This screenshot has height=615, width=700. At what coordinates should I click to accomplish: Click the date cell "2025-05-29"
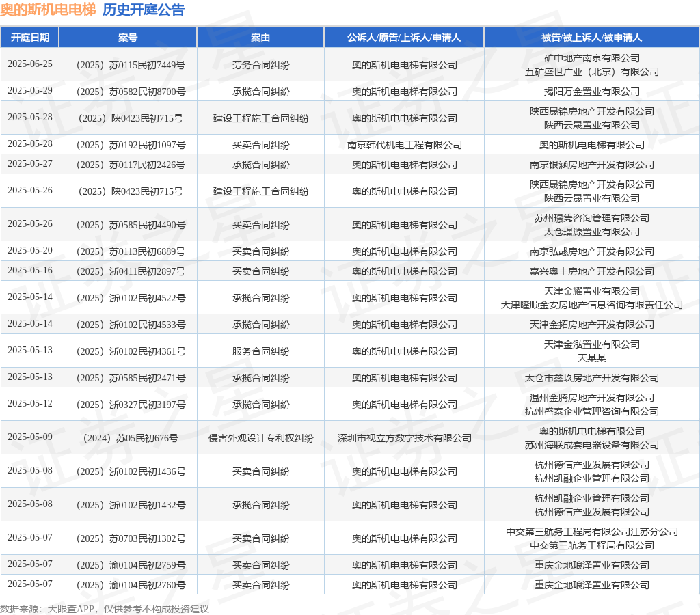pos(30,91)
